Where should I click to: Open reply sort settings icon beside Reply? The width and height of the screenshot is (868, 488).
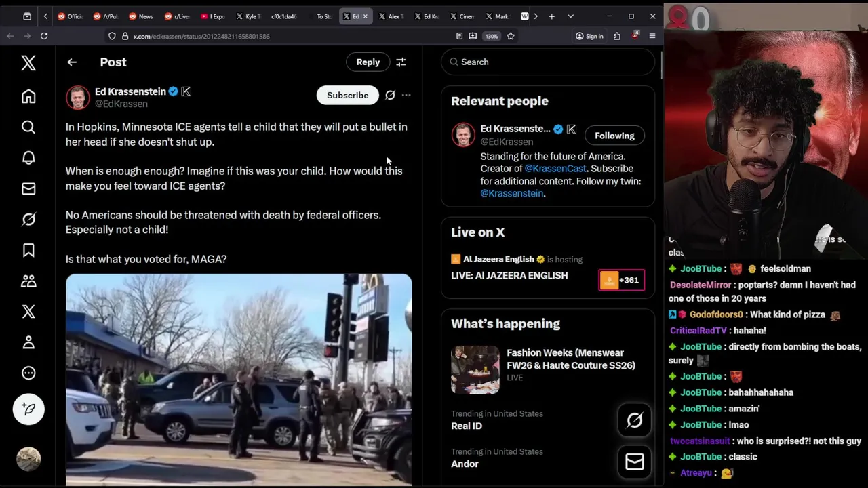401,62
